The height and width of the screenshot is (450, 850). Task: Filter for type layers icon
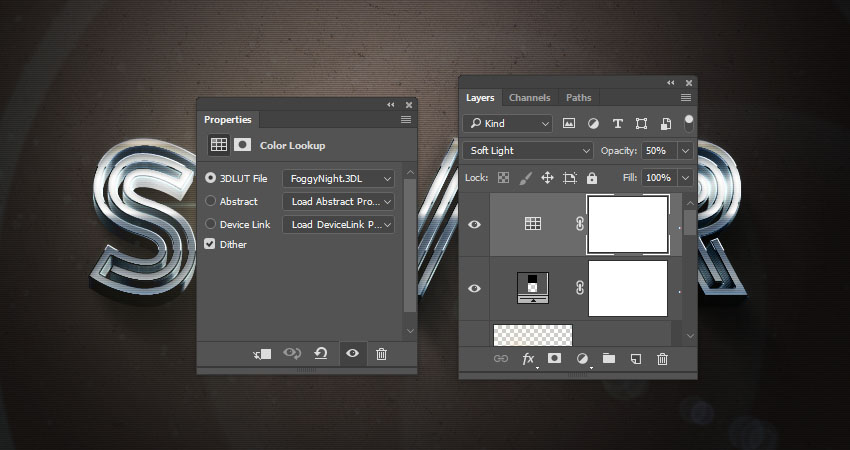pos(617,124)
